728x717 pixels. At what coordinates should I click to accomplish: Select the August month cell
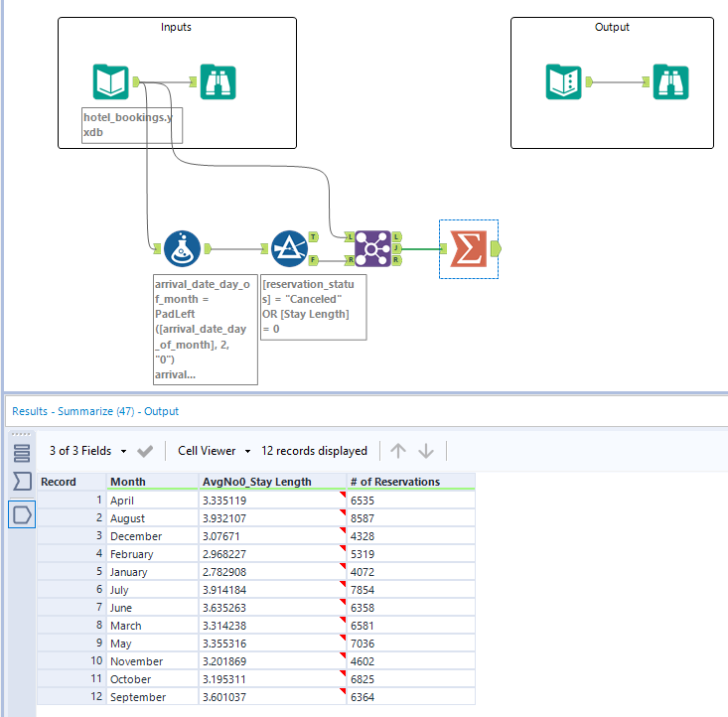coord(152,518)
